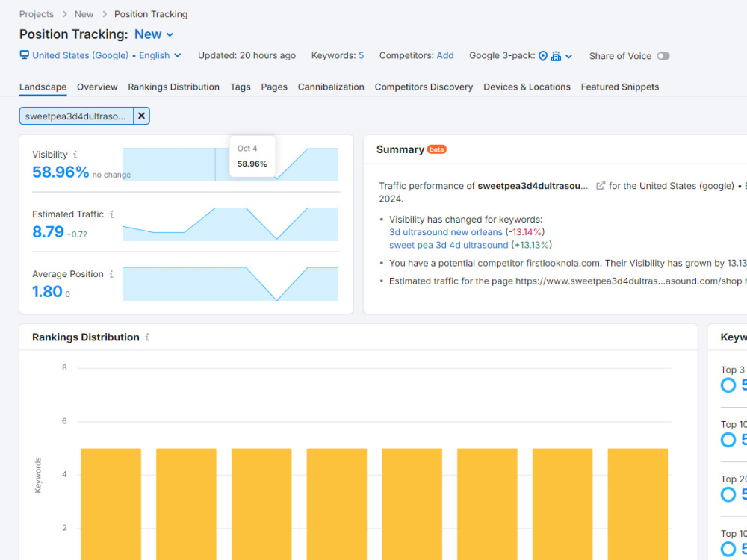
Task: Click the Keywords count 5 link
Action: tap(361, 56)
